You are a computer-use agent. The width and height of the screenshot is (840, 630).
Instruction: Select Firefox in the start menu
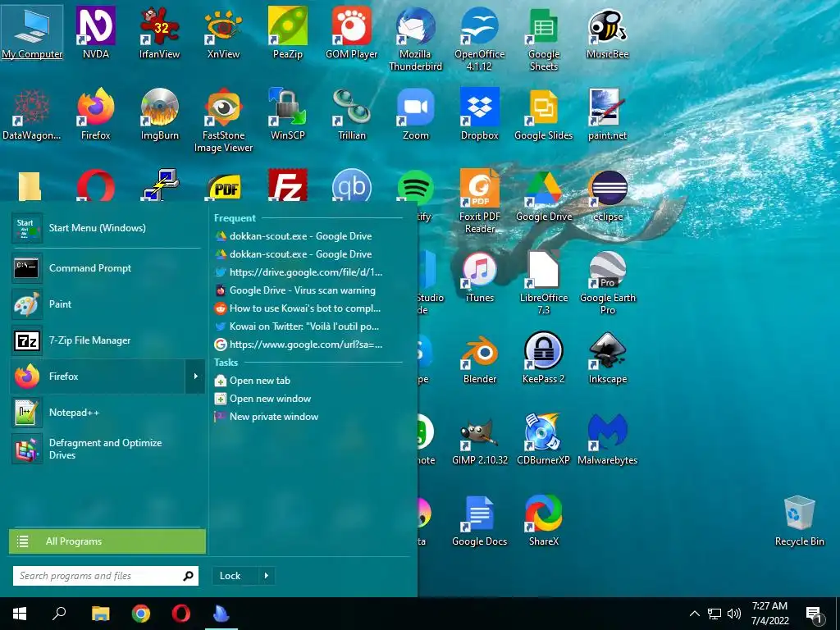(x=98, y=376)
